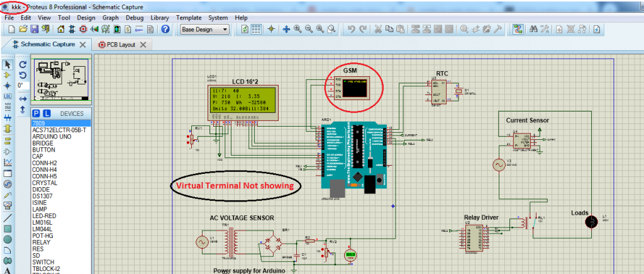The image size is (644, 274).
Task: Open the Property Assignment Tool icon
Action: point(545,29)
